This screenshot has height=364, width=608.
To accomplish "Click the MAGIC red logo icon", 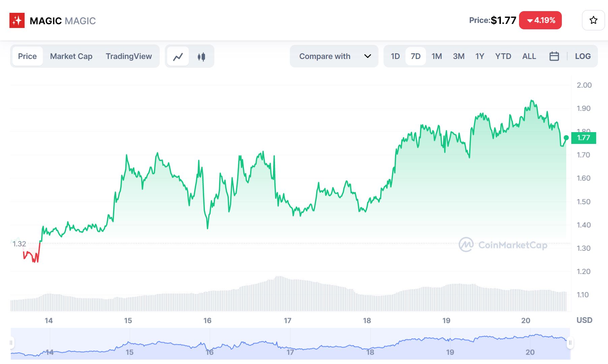I will click(17, 21).
